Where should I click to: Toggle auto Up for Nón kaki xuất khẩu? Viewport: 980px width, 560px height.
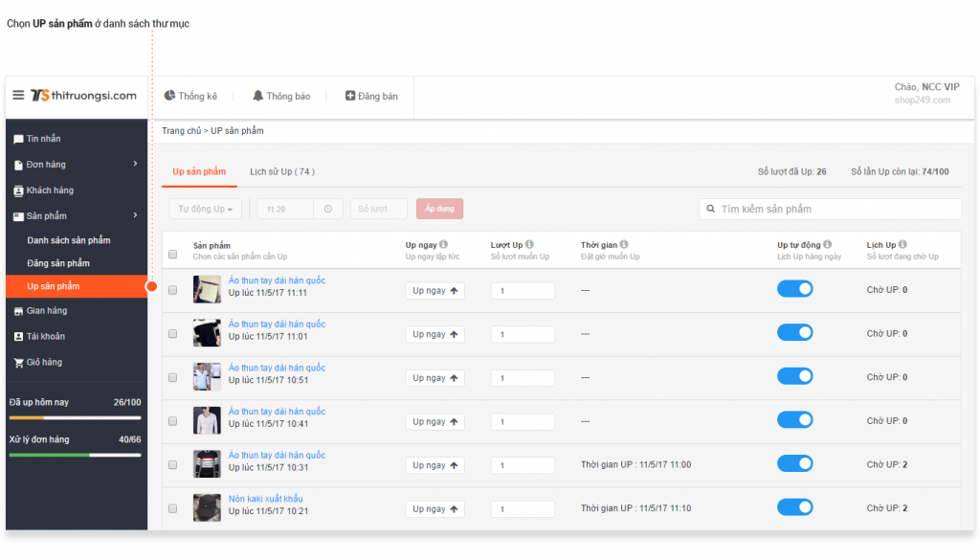click(795, 507)
